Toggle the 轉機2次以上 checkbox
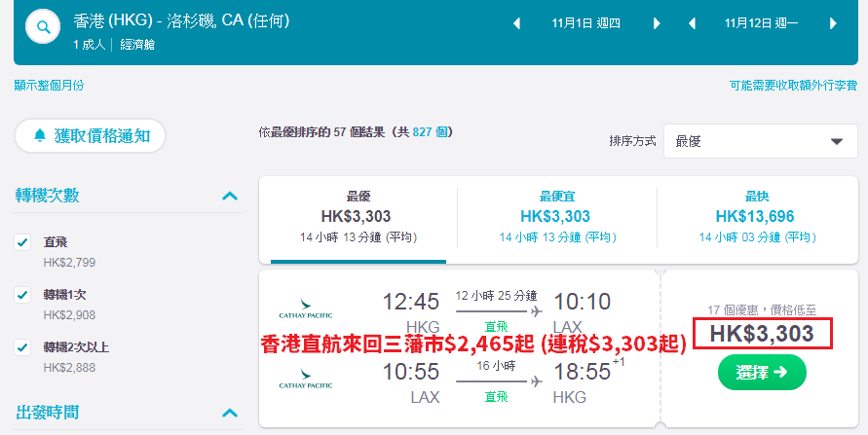 [22, 347]
